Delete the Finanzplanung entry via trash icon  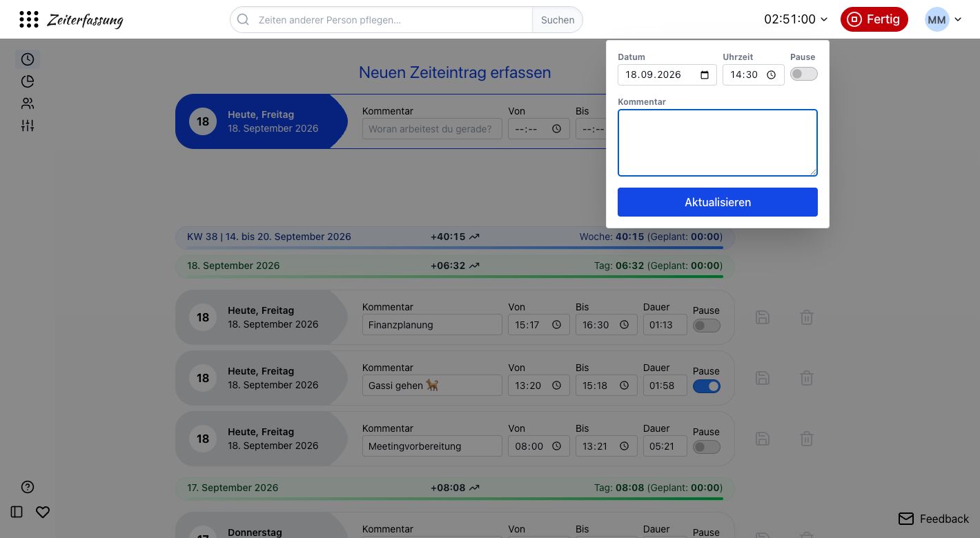click(x=806, y=317)
